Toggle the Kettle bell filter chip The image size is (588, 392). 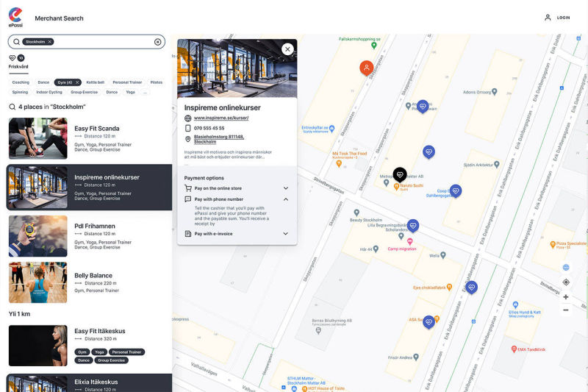click(x=96, y=82)
